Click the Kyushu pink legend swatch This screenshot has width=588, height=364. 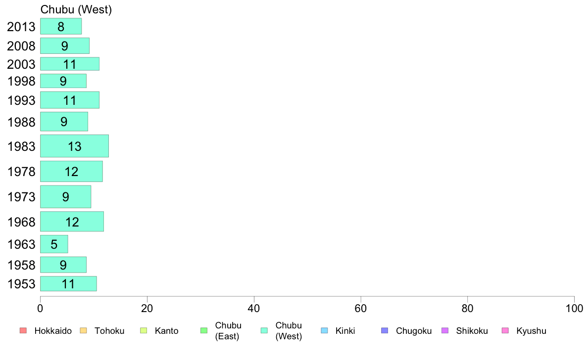coord(505,331)
